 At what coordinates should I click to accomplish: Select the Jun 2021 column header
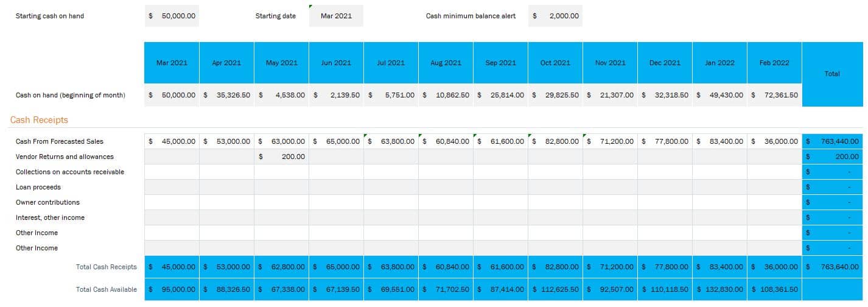click(x=336, y=63)
